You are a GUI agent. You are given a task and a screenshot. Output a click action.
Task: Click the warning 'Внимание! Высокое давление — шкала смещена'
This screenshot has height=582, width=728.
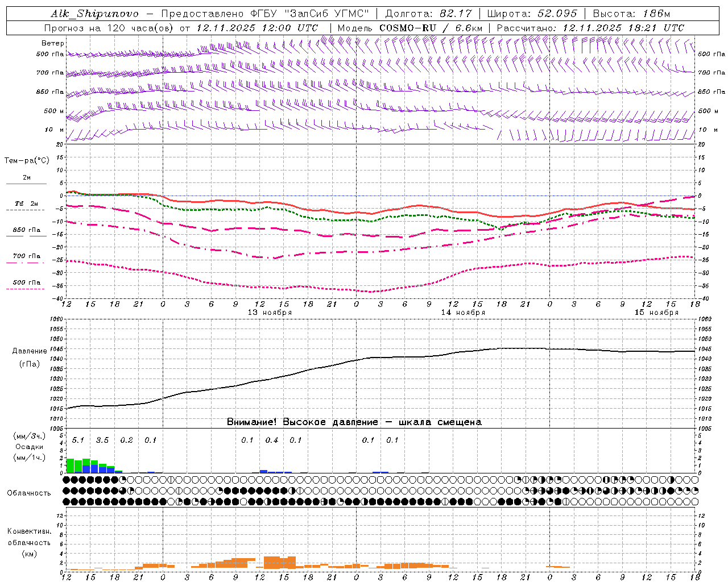click(x=354, y=422)
